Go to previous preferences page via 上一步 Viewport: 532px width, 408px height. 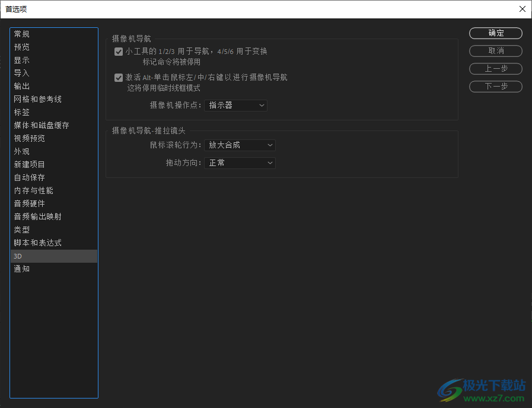coord(495,69)
